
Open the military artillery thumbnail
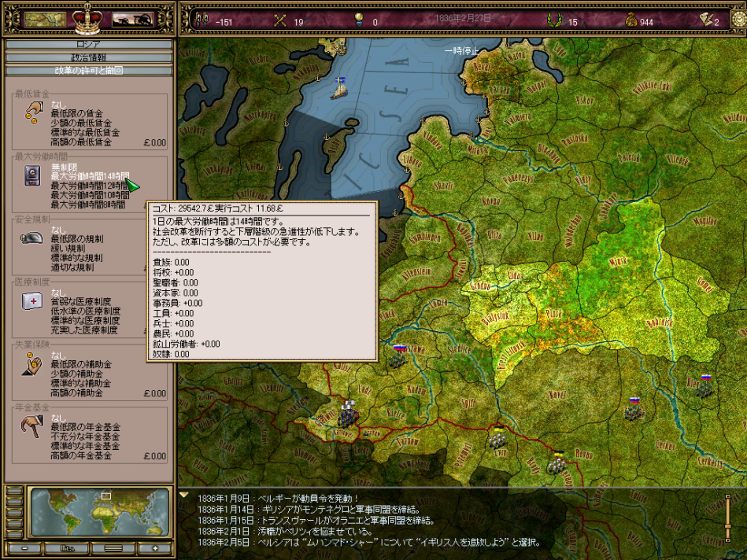coord(132,20)
